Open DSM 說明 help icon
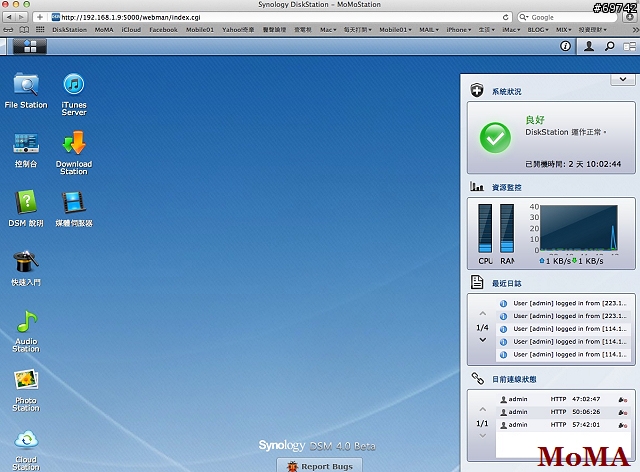 click(x=26, y=209)
